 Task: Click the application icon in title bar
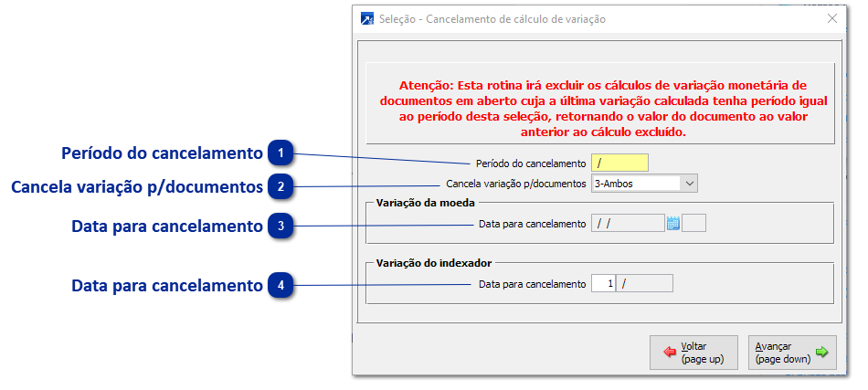coord(367,19)
